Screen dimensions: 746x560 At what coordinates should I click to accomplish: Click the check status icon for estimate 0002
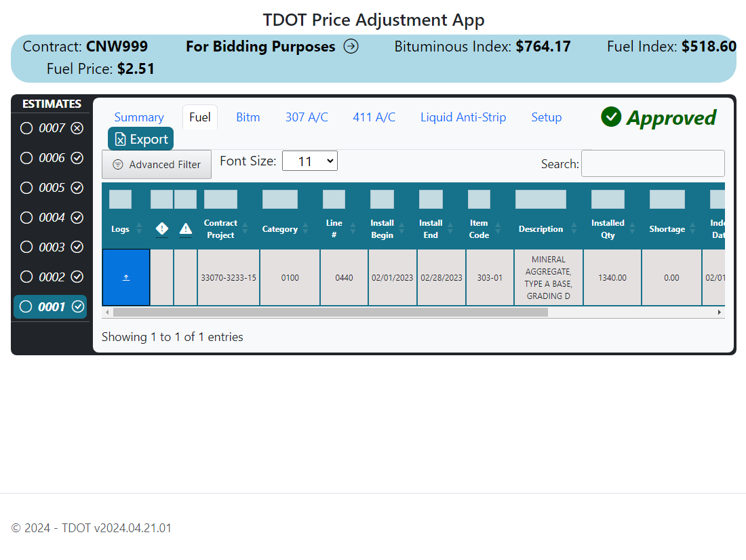click(x=77, y=277)
